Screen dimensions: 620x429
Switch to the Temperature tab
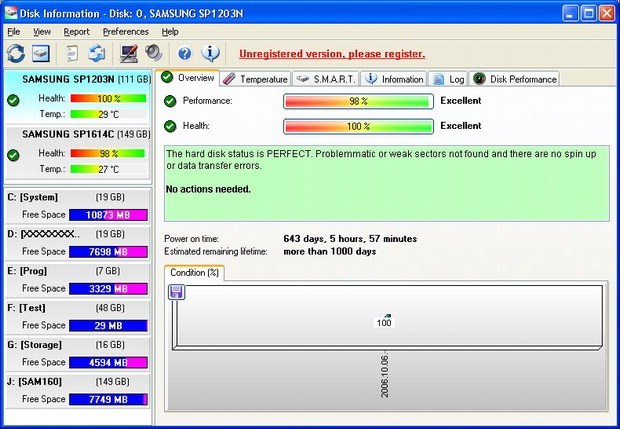[x=255, y=79]
